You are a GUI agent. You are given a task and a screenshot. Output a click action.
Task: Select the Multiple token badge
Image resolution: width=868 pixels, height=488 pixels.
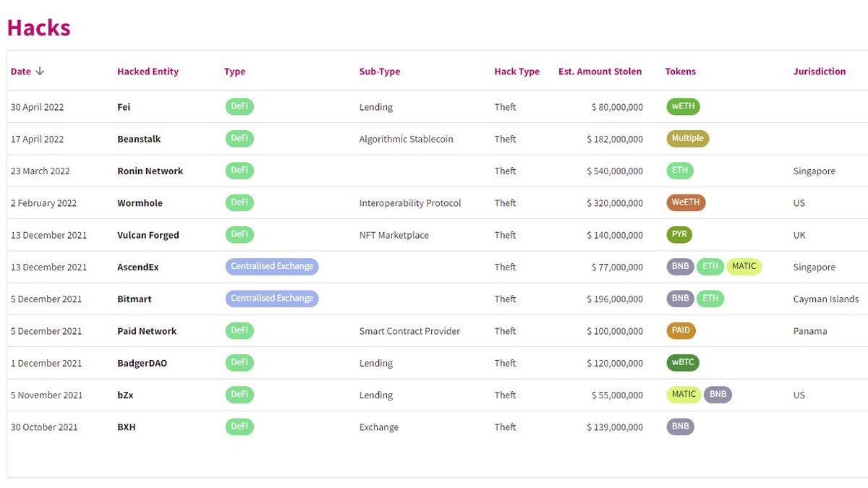[688, 139]
